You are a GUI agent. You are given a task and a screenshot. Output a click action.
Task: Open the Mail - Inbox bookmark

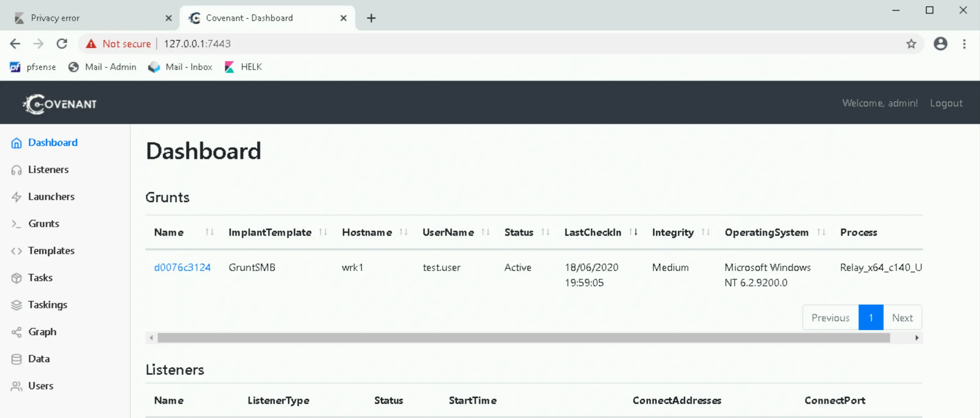coord(180,67)
